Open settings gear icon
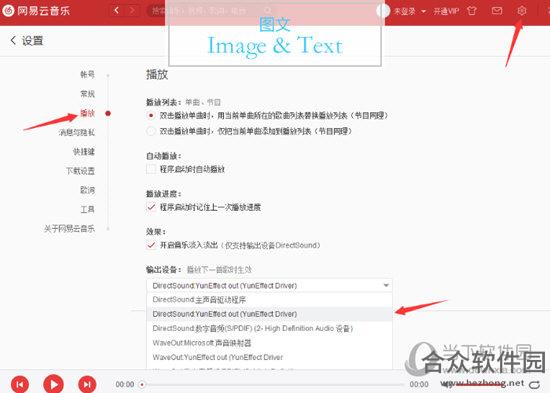The width and height of the screenshot is (550, 393). pyautogui.click(x=522, y=11)
